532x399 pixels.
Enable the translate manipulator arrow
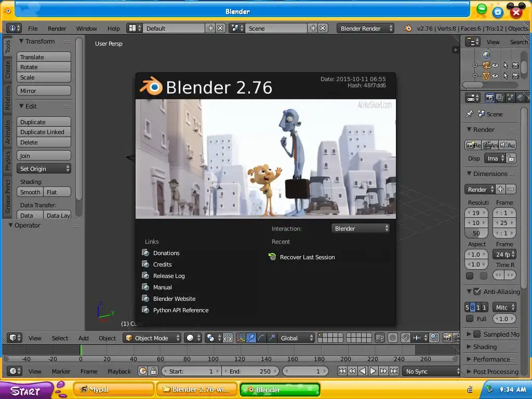[251, 338]
